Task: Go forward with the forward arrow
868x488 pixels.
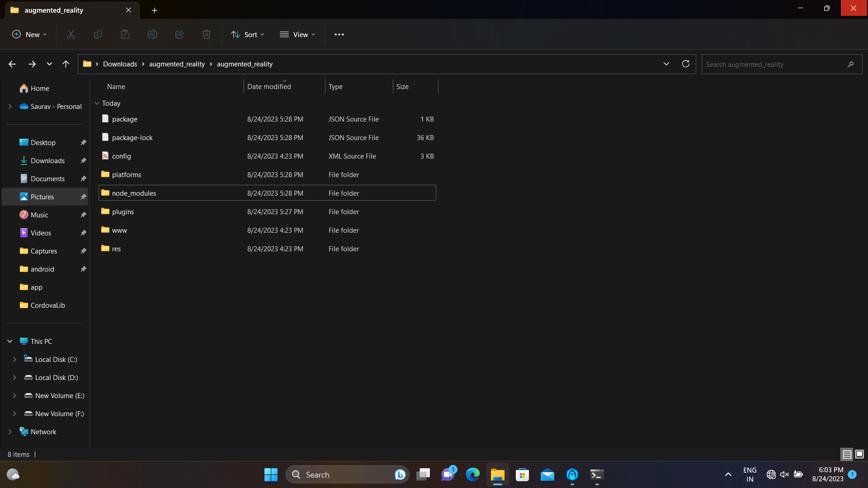Action: point(32,64)
